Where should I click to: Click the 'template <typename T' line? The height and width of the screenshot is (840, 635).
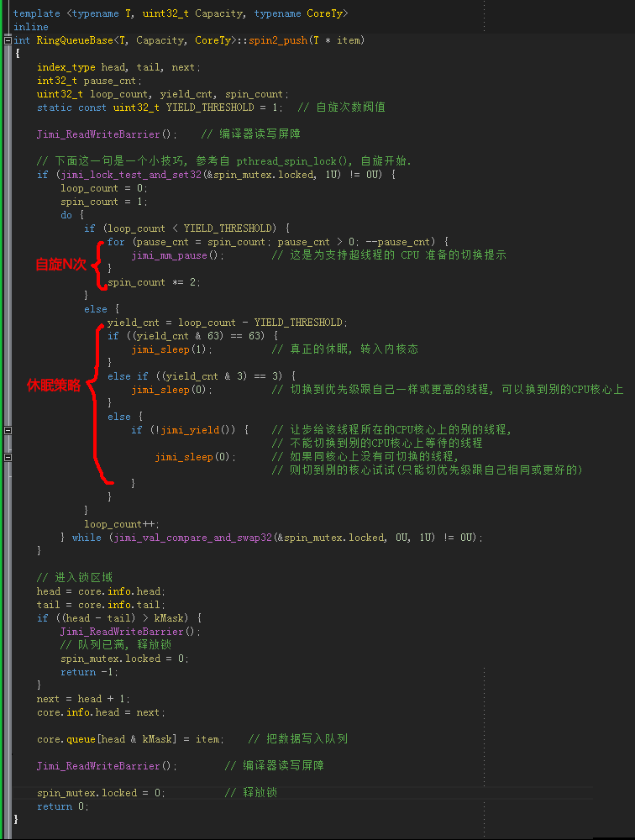(x=181, y=13)
